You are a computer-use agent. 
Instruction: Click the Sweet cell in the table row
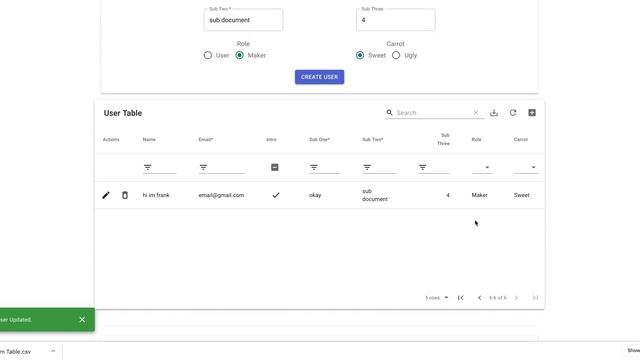coord(522,195)
